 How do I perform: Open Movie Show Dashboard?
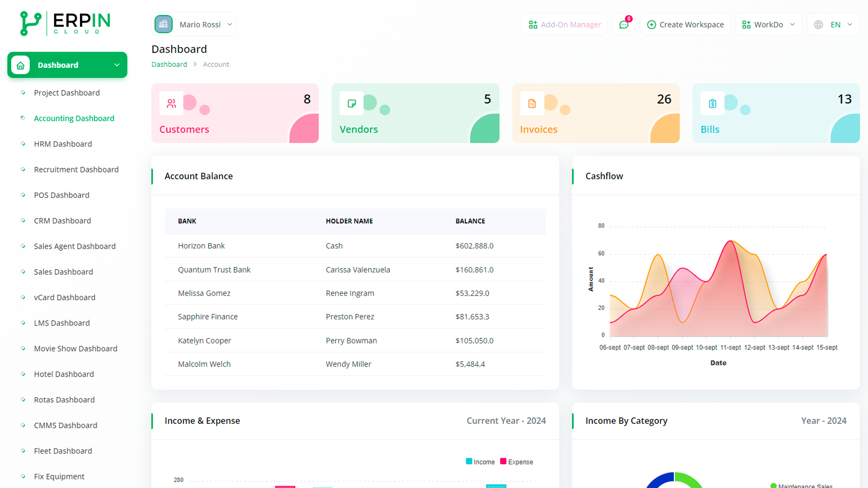[75, 348]
